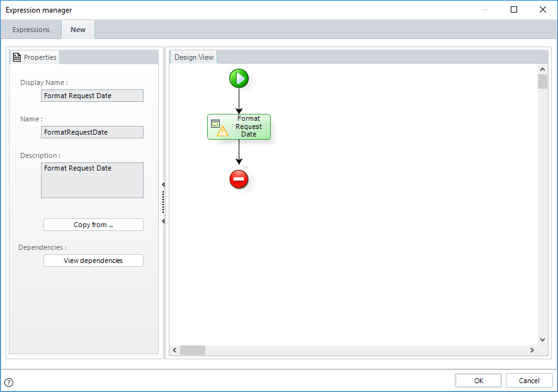The width and height of the screenshot is (558, 392).
Task: Open the help question mark icon
Action: [x=9, y=383]
